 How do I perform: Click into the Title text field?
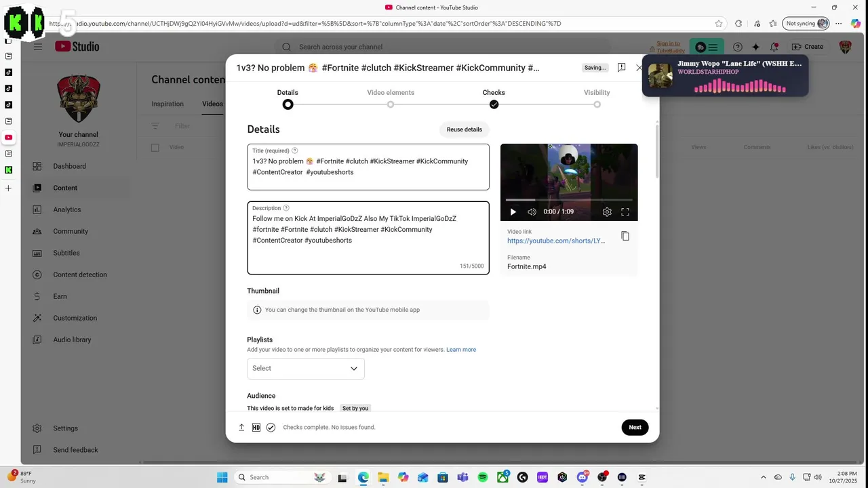click(x=368, y=167)
